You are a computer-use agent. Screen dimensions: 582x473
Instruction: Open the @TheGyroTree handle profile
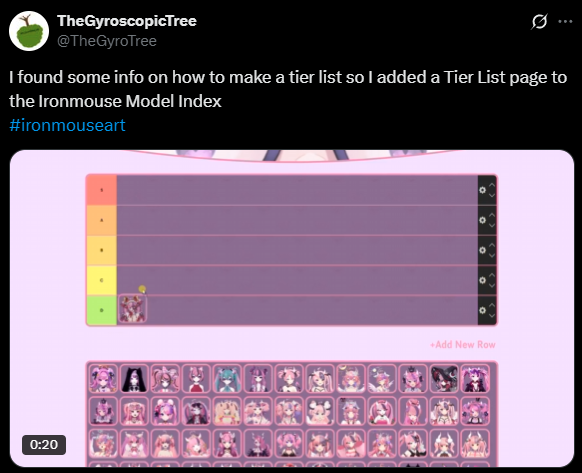pyautogui.click(x=107, y=40)
